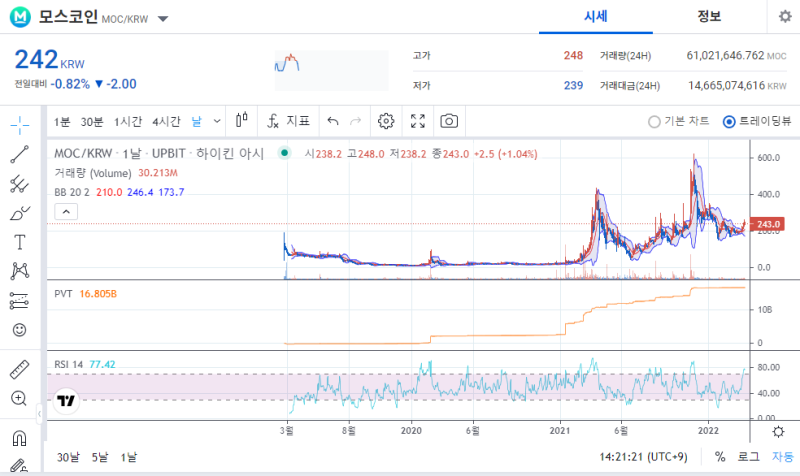The image size is (800, 476).
Task: Click the 61,021,646.762 volume value
Action: click(x=725, y=55)
